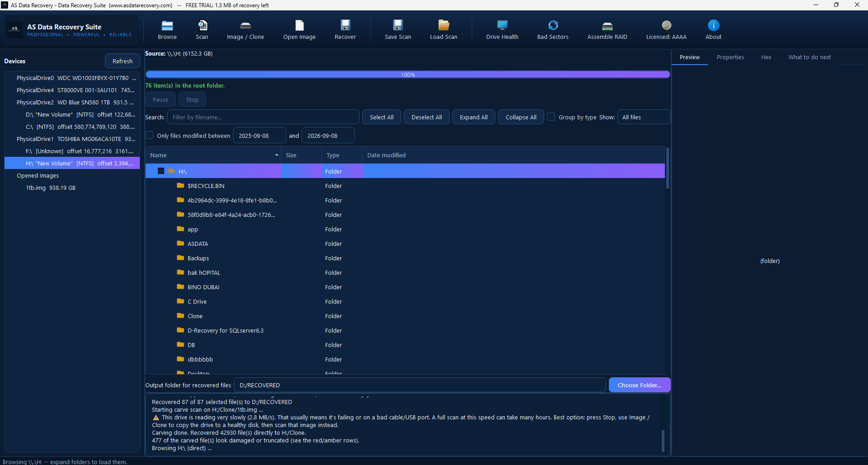Viewport: 868px width, 465px height.
Task: Tick the checkbox for ASDATA folder
Action: tap(170, 244)
